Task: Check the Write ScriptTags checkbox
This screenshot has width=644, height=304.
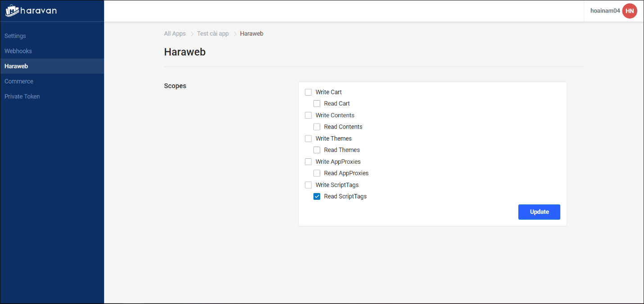Action: coord(308,185)
